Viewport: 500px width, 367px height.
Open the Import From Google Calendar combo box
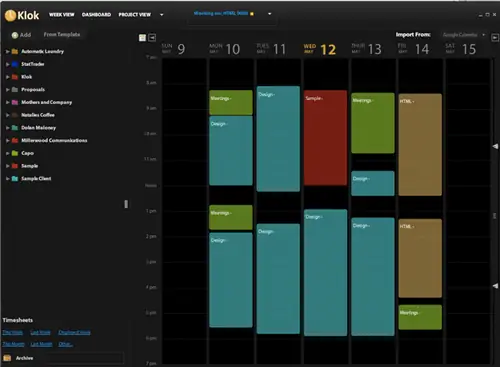pyautogui.click(x=464, y=35)
